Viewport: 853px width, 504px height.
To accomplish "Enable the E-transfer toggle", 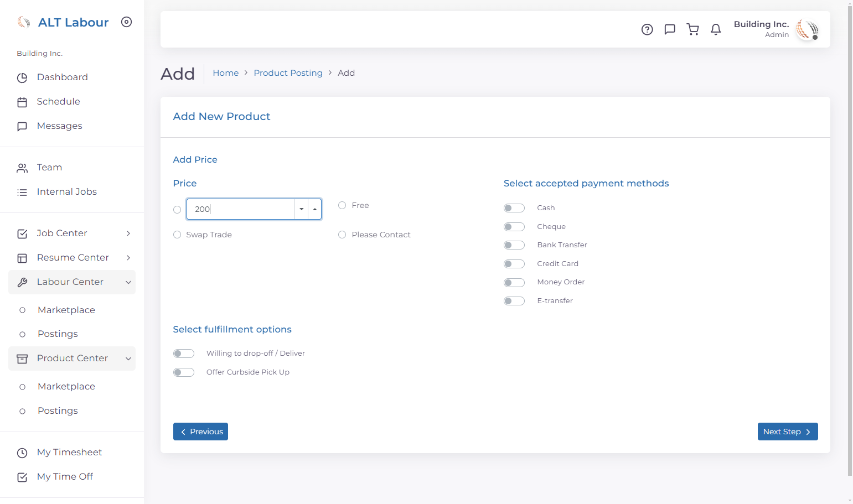I will pyautogui.click(x=514, y=301).
